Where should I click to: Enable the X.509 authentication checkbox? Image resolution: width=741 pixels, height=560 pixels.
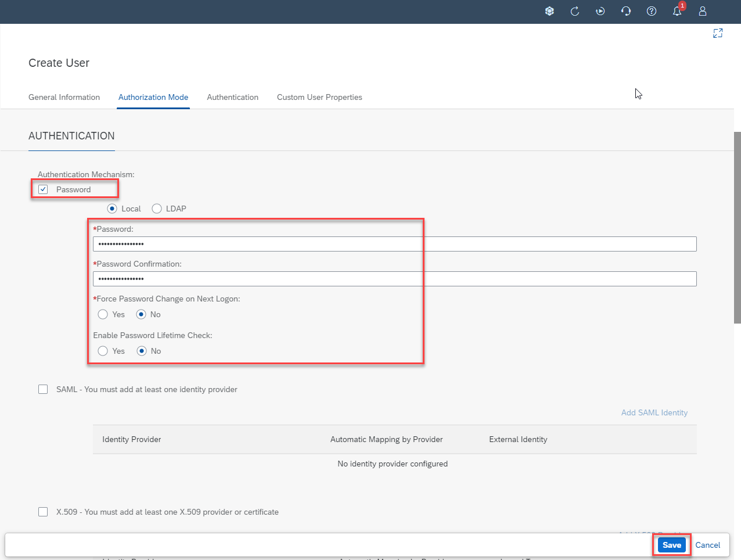43,512
